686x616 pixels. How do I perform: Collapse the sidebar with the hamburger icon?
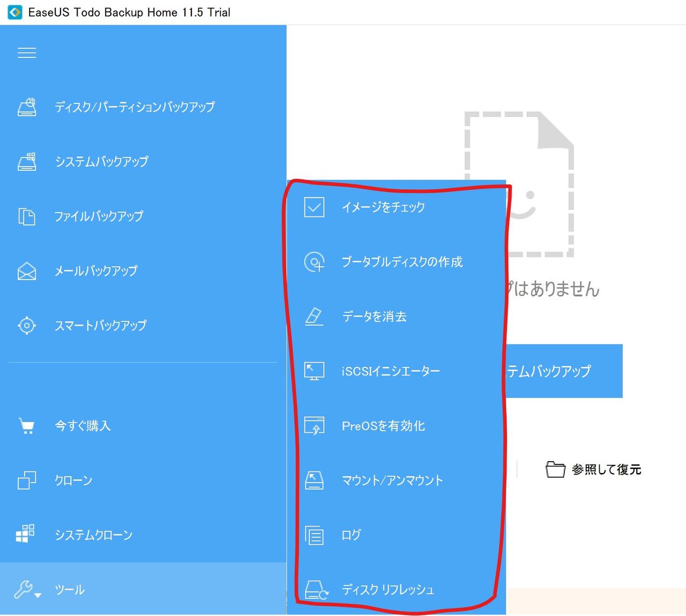coord(27,53)
